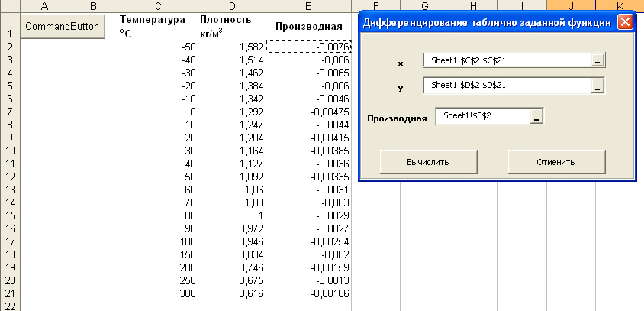Click the Температура header cell
644x311 pixels.
(157, 27)
